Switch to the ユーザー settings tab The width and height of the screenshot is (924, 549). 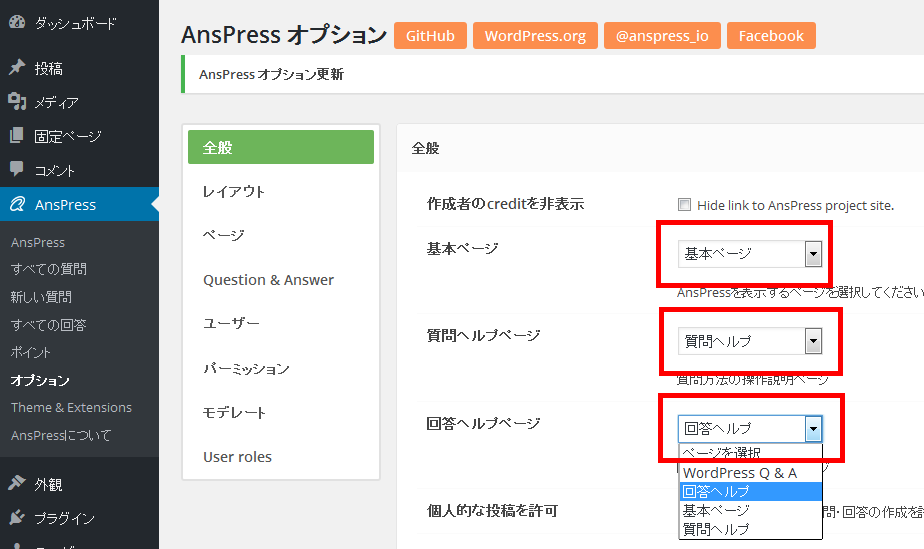(x=280, y=323)
